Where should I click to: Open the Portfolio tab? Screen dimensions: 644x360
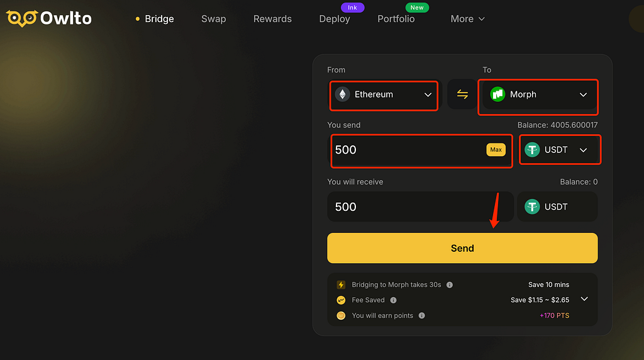[396, 19]
